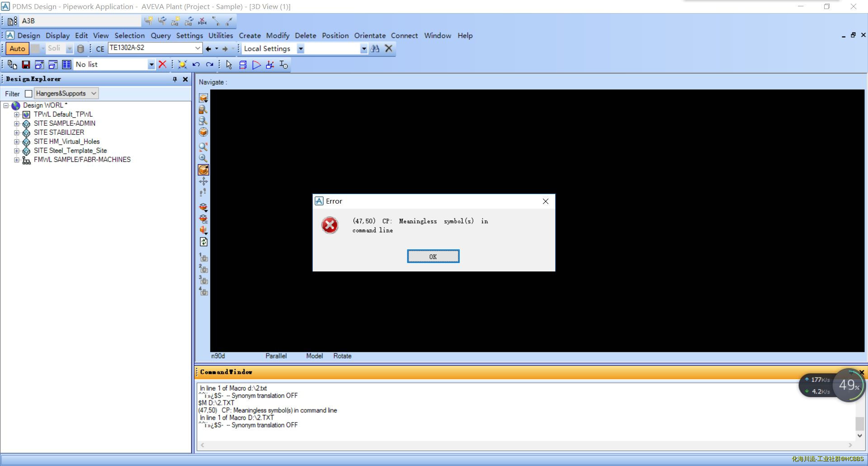This screenshot has height=466, width=868.
Task: Toggle the Auto button in toolbar
Action: click(17, 48)
